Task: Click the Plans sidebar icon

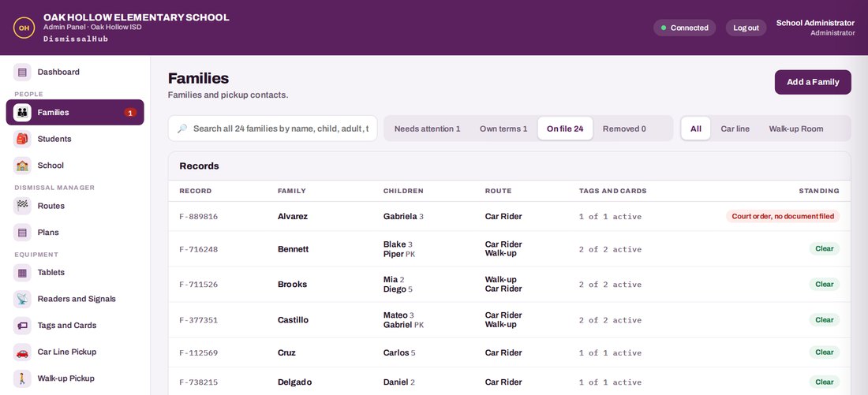Action: coord(22,233)
